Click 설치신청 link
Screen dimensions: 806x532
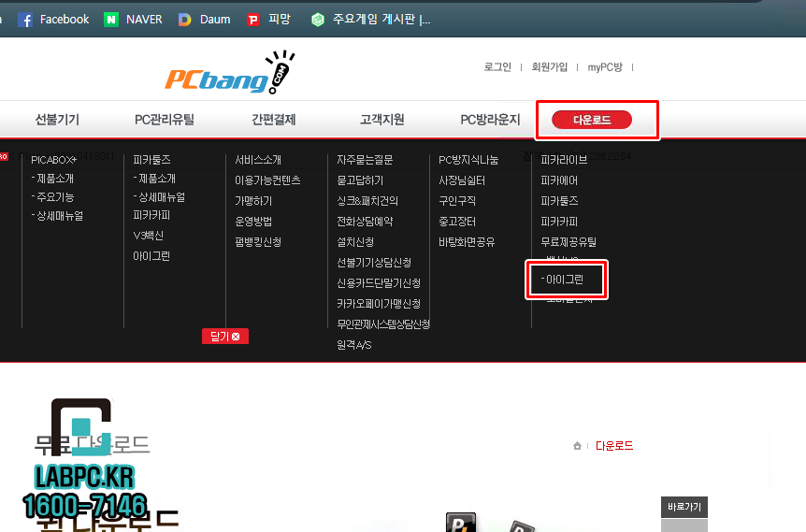[355, 242]
